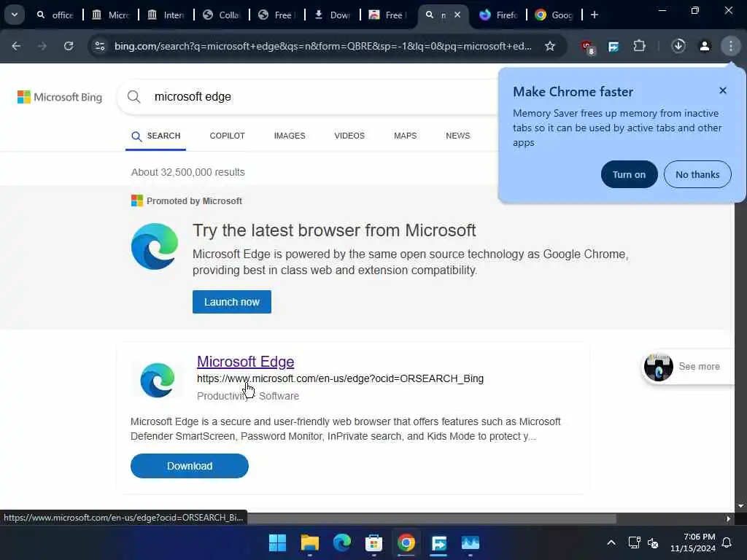Open the red extension with badge 8
The height and width of the screenshot is (560, 747).
(x=588, y=47)
